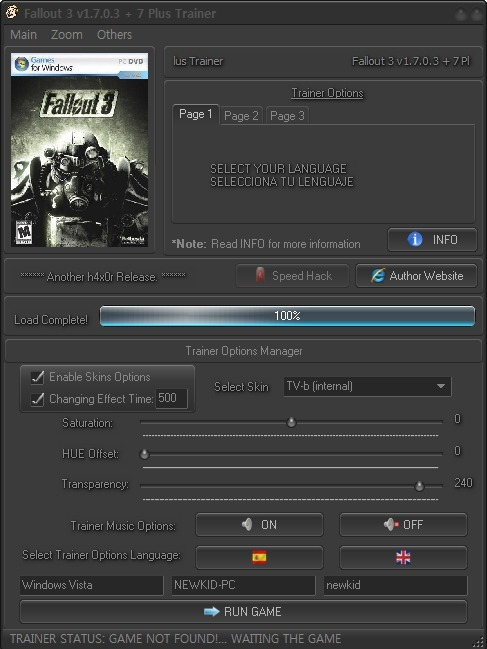Click the Transparency value 240
The width and height of the screenshot is (487, 649).
coord(463,483)
